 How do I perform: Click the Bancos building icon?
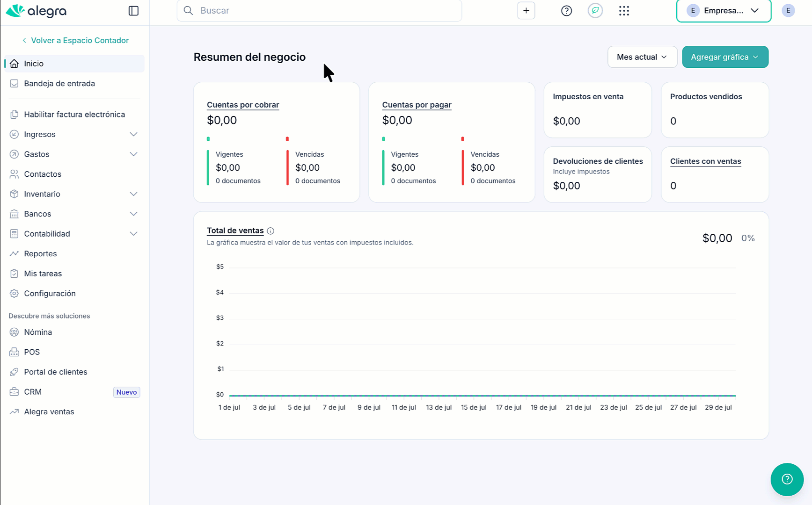[x=15, y=214]
